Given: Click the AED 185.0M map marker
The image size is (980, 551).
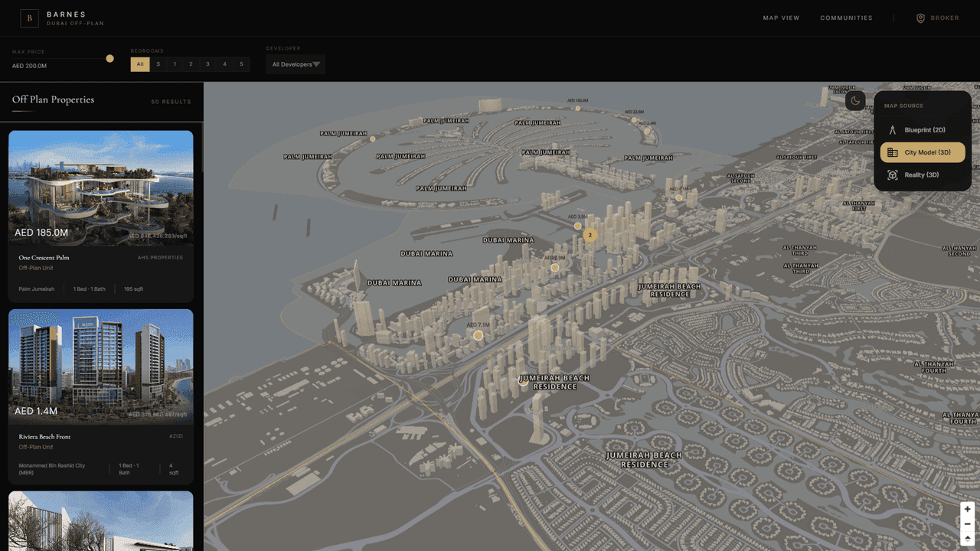Looking at the screenshot, I should (578, 108).
